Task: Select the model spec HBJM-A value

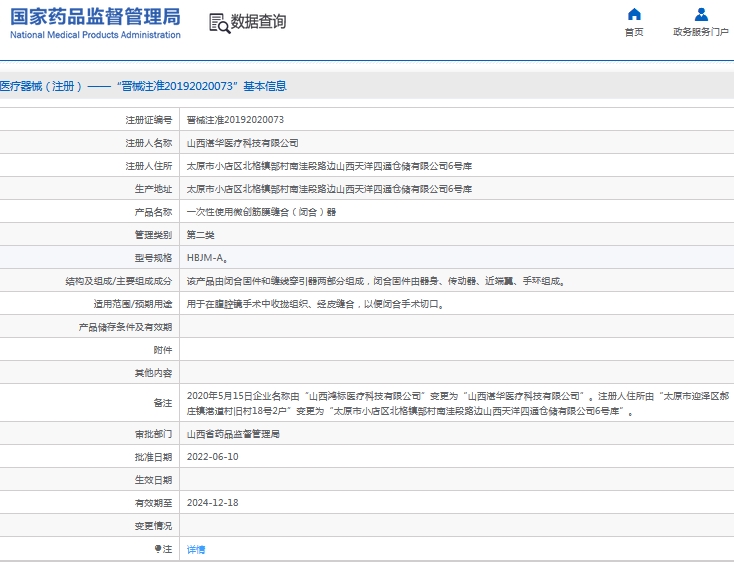Action: coord(207,258)
